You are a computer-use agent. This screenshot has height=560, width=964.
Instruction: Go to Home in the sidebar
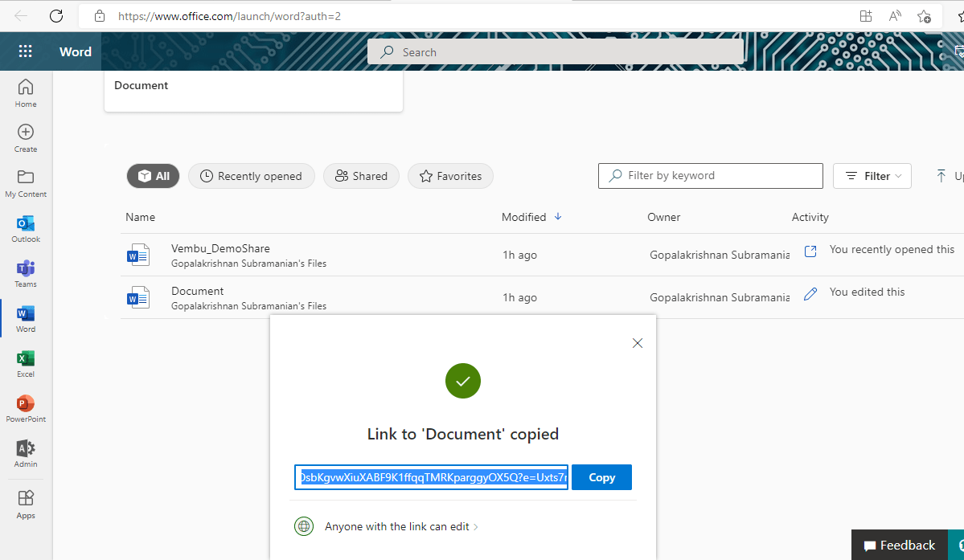tap(26, 93)
